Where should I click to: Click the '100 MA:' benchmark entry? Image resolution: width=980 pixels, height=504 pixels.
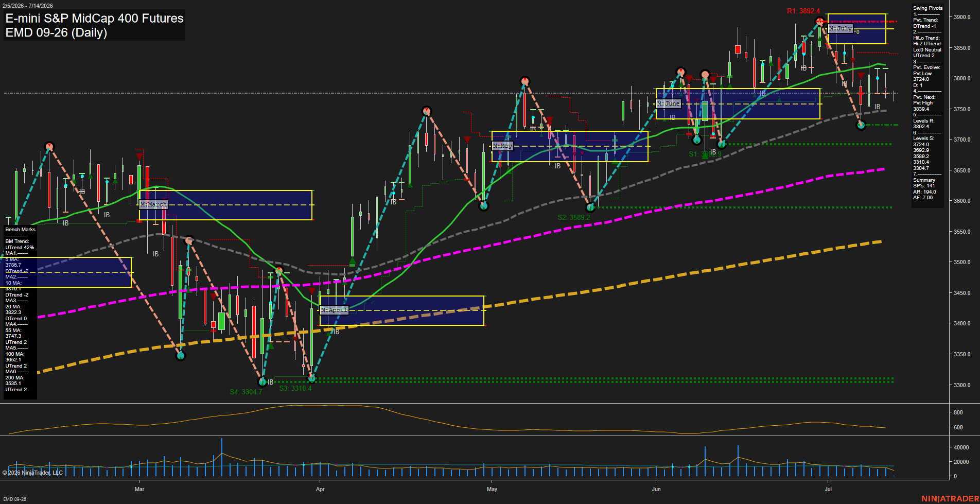(15, 354)
